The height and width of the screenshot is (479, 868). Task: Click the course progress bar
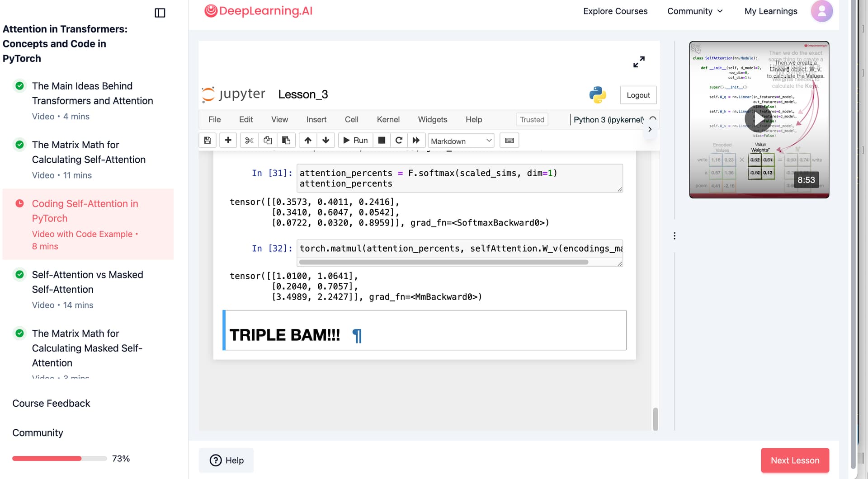coord(60,458)
